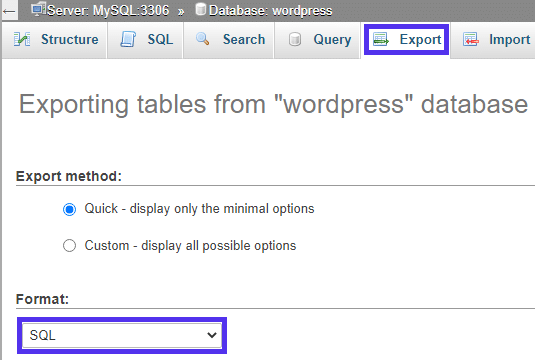
Task: Follow the Server: MySQL:3306 breadcrumb link
Action: (108, 11)
